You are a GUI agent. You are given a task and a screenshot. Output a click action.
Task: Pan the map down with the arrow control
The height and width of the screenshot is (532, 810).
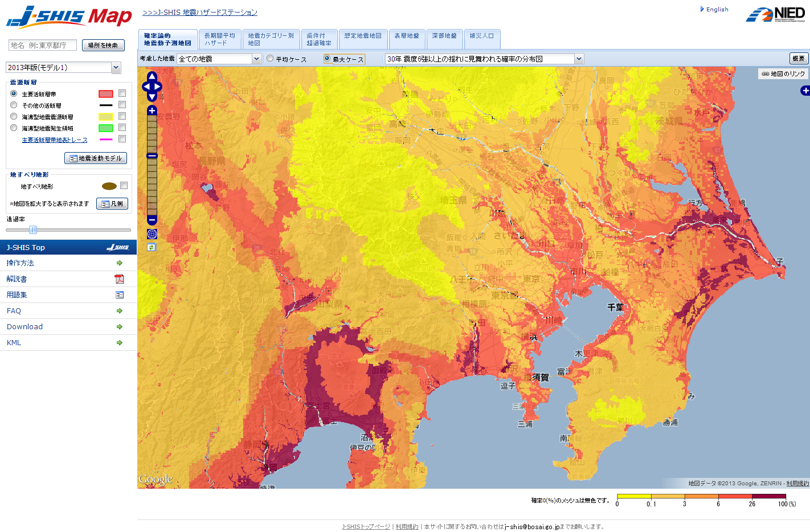point(152,97)
